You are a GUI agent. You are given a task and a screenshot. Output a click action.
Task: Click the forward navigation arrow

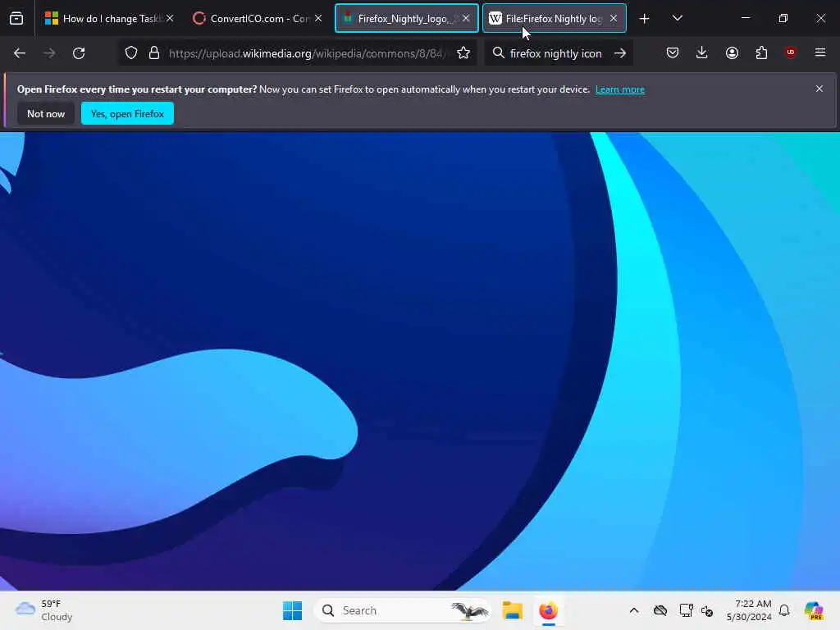[x=49, y=53]
